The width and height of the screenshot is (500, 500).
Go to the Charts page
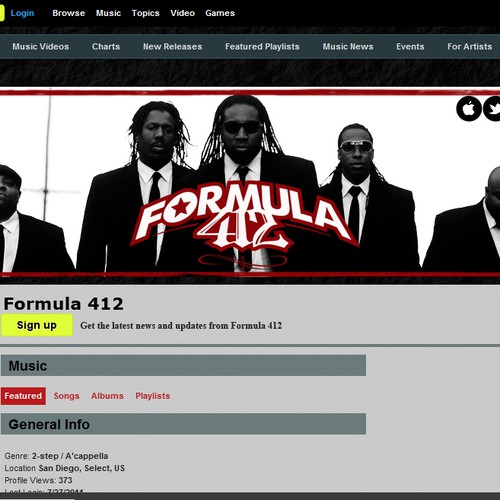pyautogui.click(x=106, y=46)
